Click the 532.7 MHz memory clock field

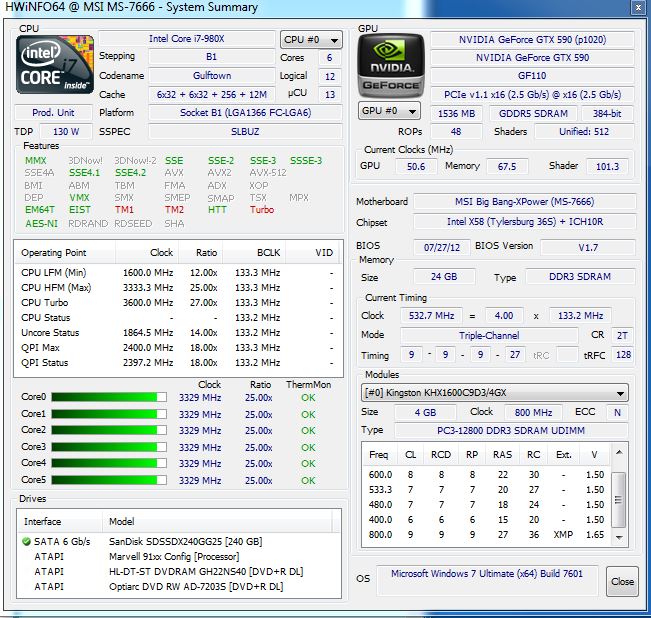click(x=431, y=315)
